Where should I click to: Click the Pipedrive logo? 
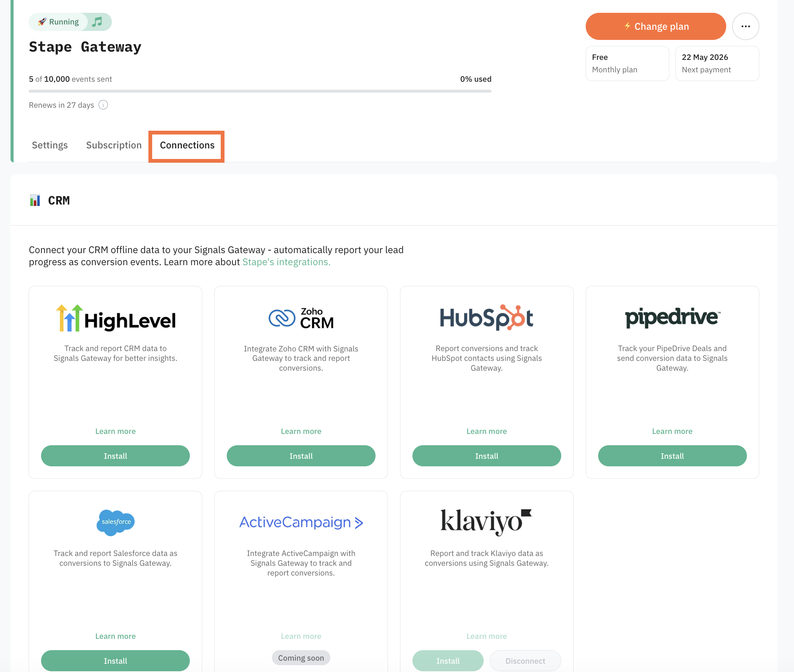pos(672,317)
